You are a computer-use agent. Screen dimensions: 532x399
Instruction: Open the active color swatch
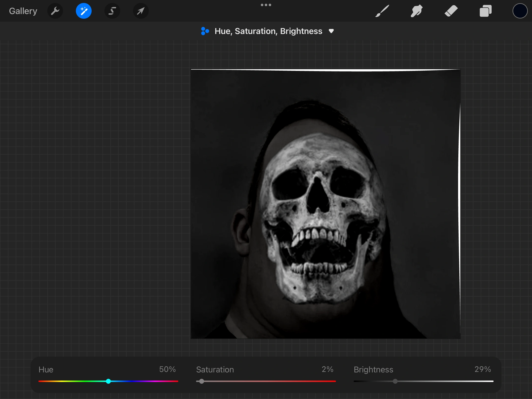pos(520,11)
